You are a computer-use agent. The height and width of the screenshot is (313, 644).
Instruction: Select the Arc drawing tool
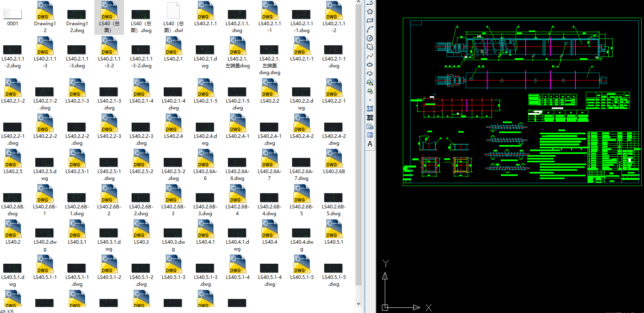point(370,29)
